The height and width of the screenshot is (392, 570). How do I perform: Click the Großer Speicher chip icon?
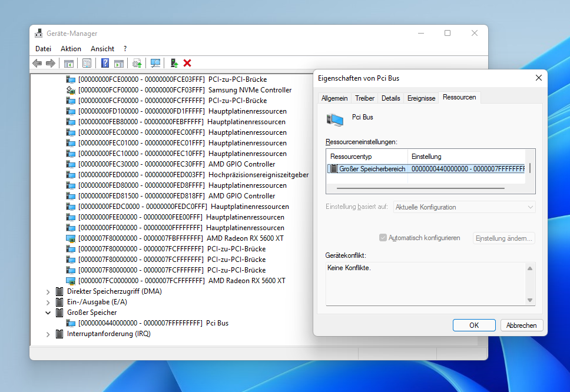point(59,313)
